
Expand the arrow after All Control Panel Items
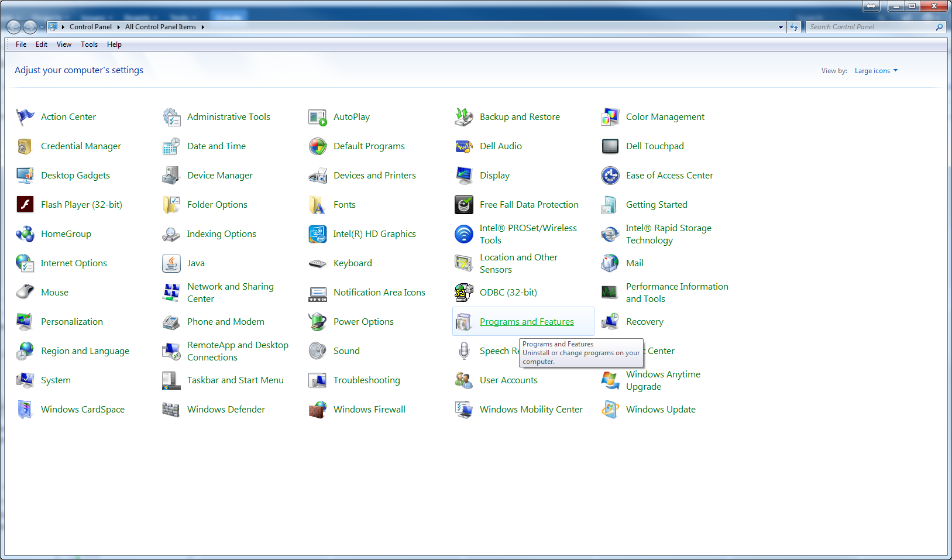202,27
